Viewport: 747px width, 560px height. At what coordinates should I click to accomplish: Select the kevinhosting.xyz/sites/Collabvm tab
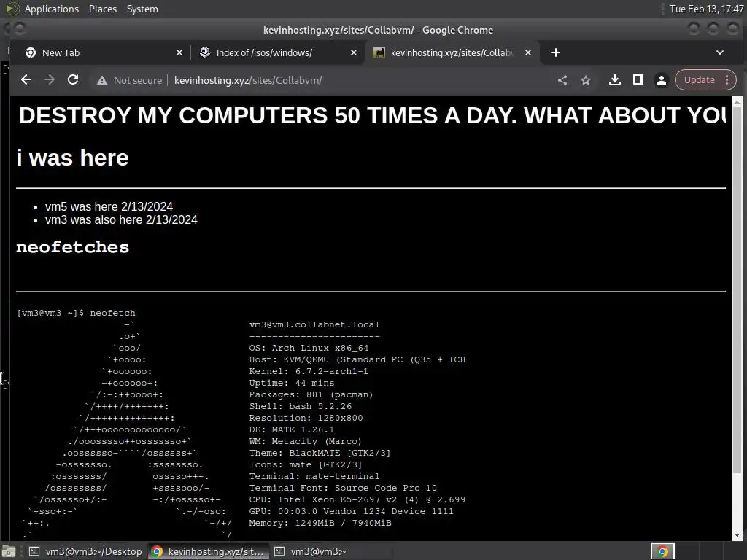coord(452,52)
